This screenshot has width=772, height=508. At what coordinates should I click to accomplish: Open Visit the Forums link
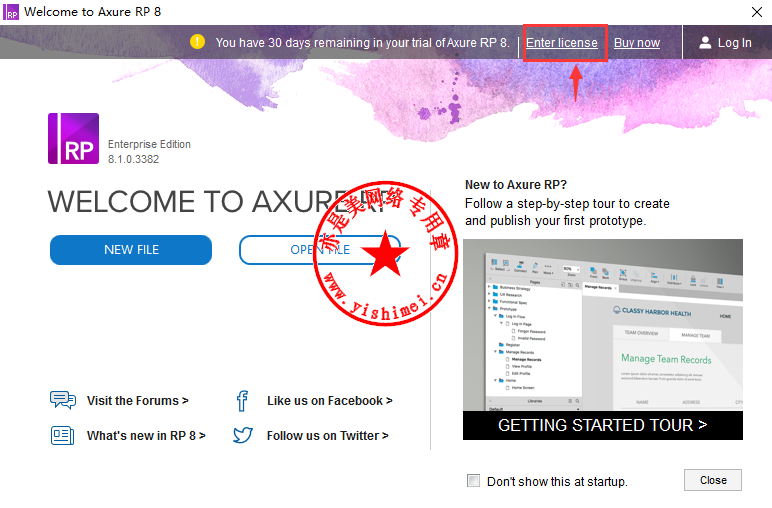tap(138, 401)
